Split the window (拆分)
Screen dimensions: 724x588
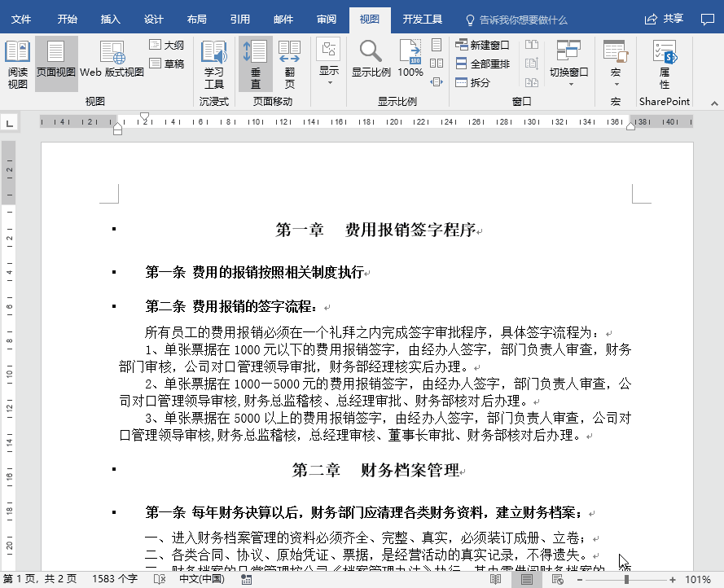[472, 82]
